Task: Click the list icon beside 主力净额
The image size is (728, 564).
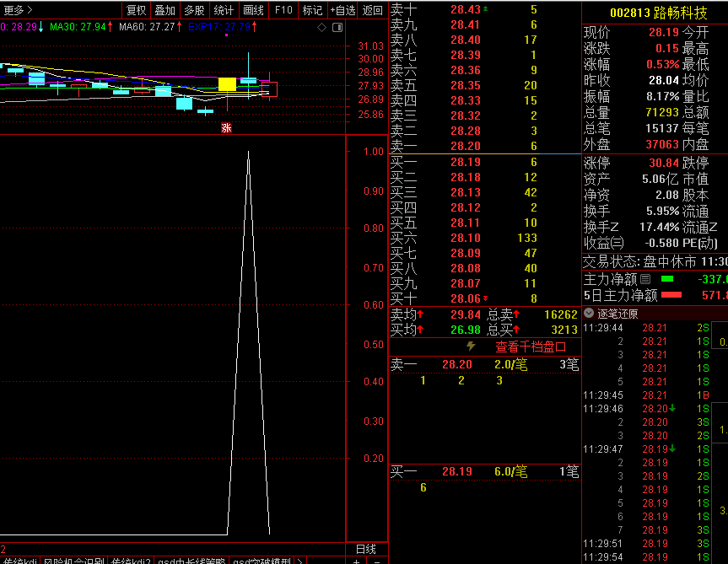Action: pos(646,279)
